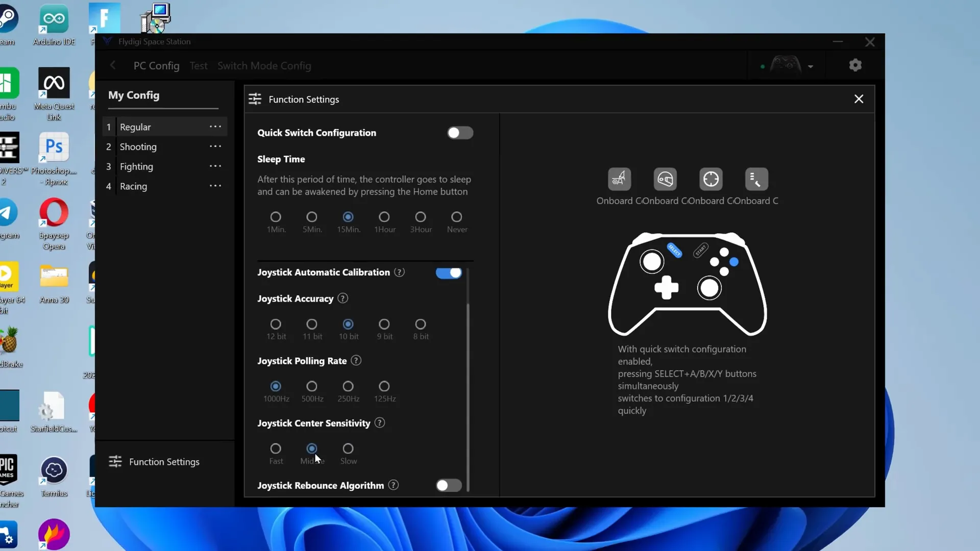Enable Quick Switch Configuration toggle
The width and height of the screenshot is (980, 551).
(x=460, y=133)
